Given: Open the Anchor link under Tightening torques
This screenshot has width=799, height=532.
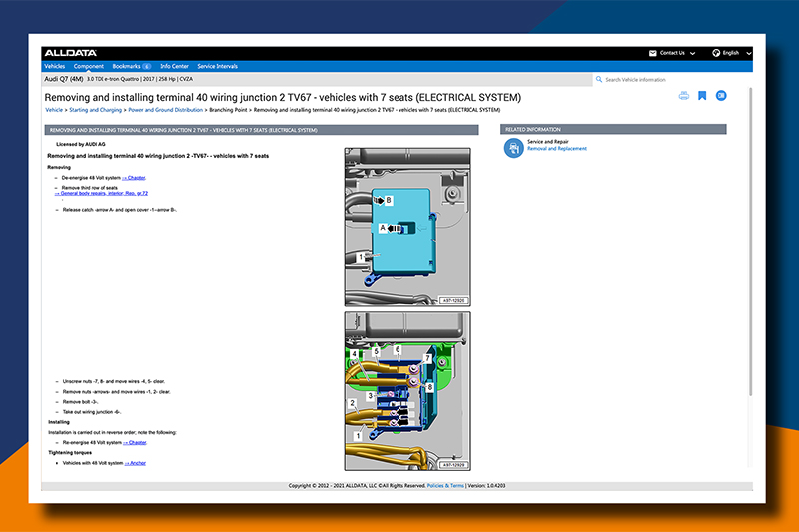Looking at the screenshot, I should pyautogui.click(x=135, y=463).
